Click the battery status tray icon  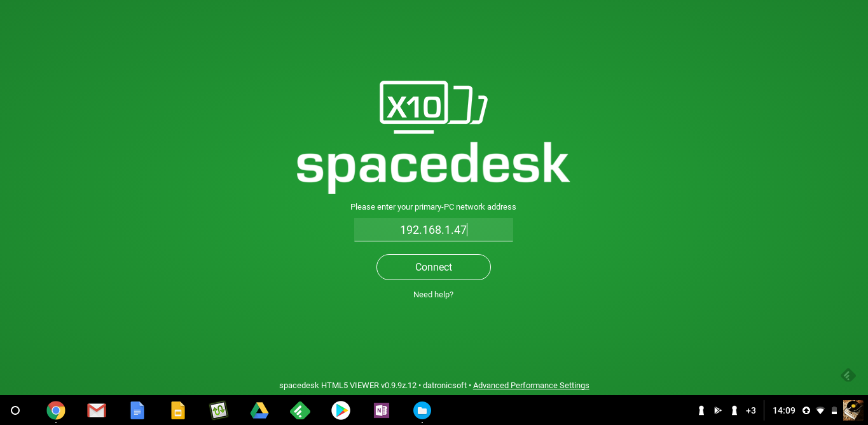click(834, 410)
